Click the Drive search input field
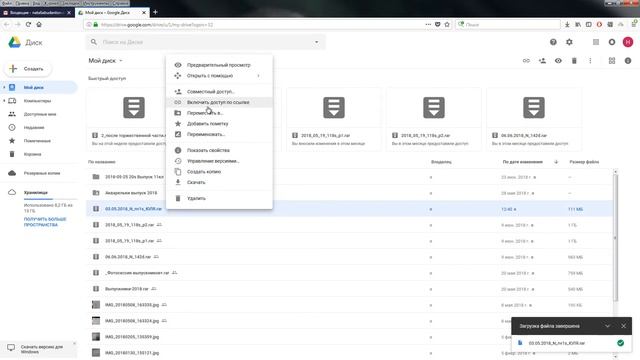Screen dimensions: 640x360 pyautogui.click(x=206, y=42)
